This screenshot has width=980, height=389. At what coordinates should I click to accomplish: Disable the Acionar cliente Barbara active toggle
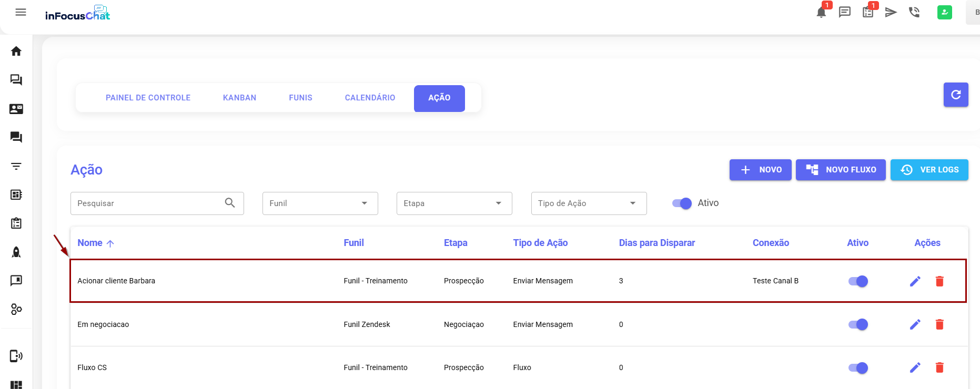[x=858, y=281]
